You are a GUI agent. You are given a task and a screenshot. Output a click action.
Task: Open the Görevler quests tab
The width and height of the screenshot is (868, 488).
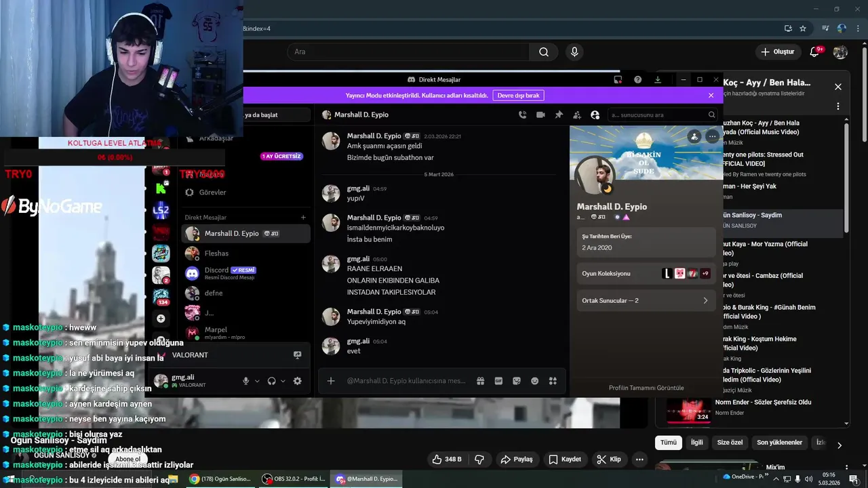coord(245,192)
